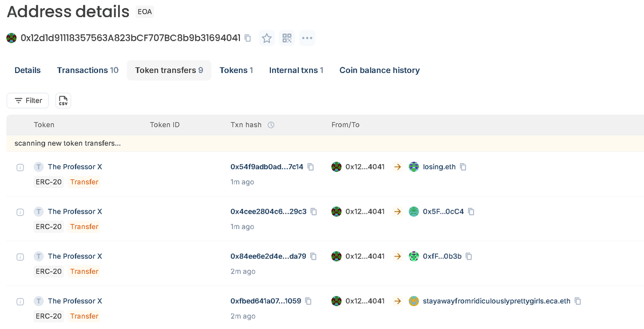Copy the 0xfF...0b3b address

[469, 257]
